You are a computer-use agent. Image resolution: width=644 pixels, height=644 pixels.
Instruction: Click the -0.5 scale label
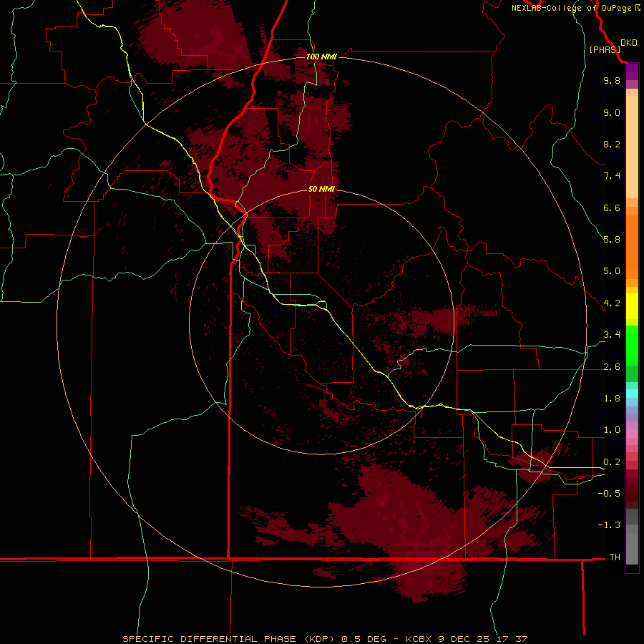(609, 494)
